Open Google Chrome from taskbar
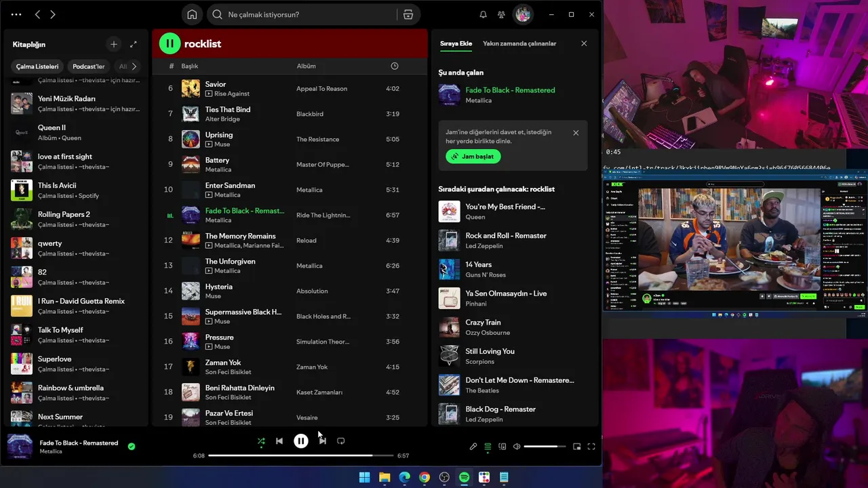The image size is (868, 488). [x=425, y=477]
